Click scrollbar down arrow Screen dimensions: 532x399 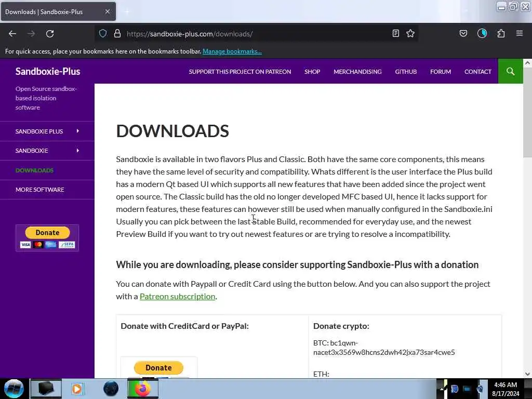click(527, 374)
